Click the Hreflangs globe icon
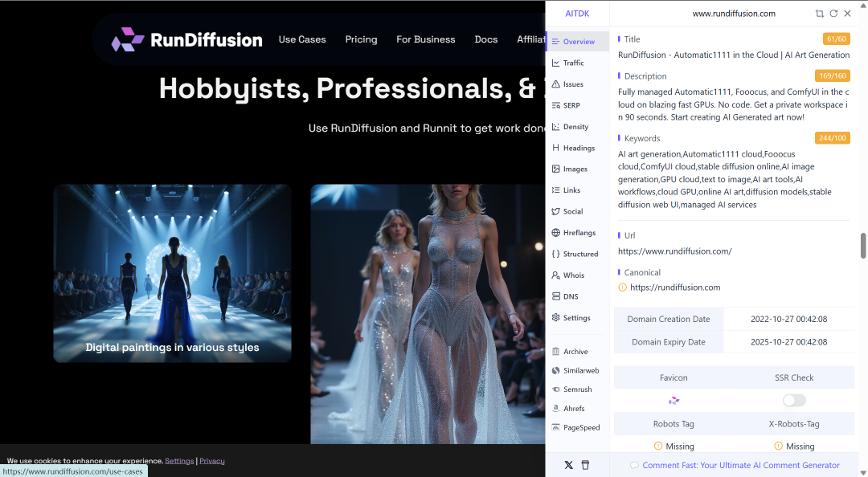The image size is (868, 477). (x=556, y=232)
